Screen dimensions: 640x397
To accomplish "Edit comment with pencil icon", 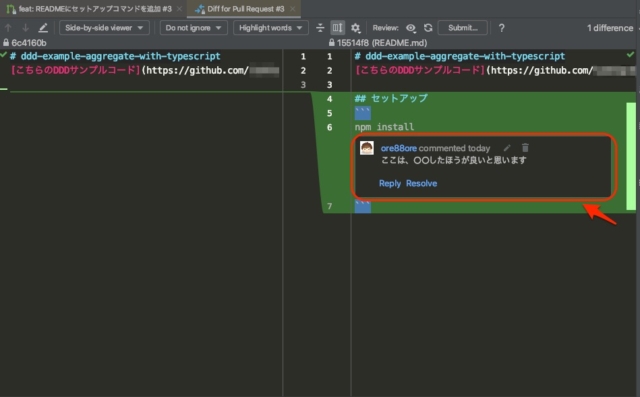I will (507, 148).
